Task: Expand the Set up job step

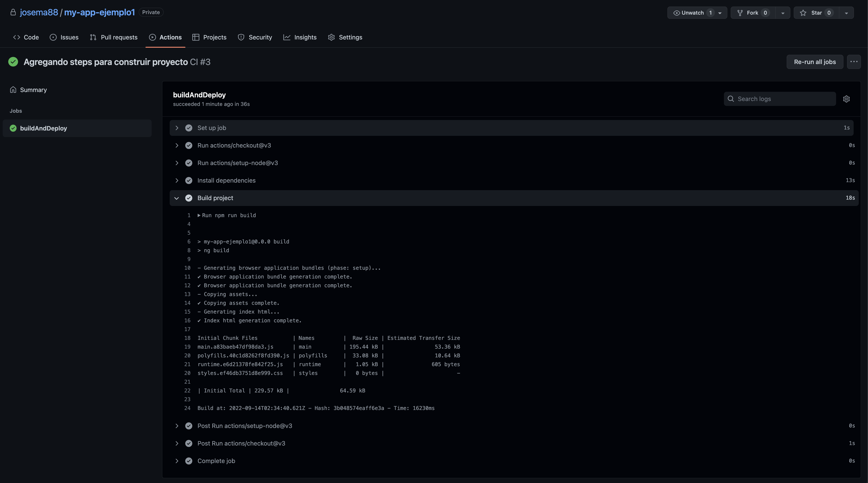Action: 176,128
